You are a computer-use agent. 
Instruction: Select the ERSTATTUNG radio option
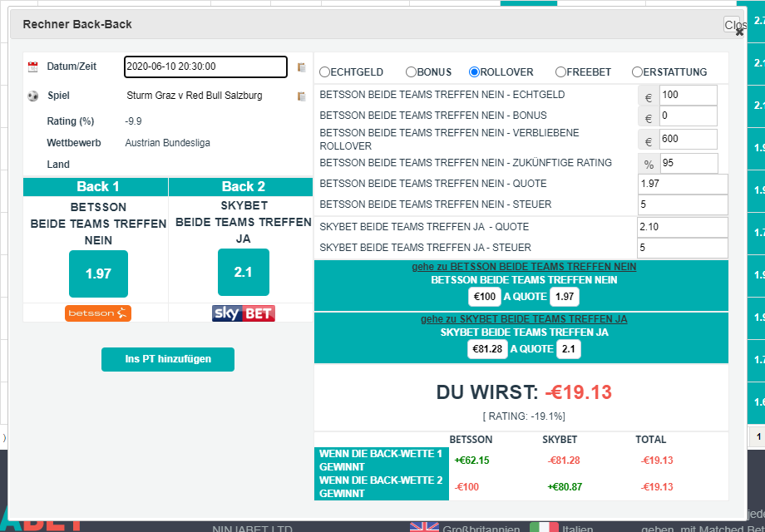[637, 72]
